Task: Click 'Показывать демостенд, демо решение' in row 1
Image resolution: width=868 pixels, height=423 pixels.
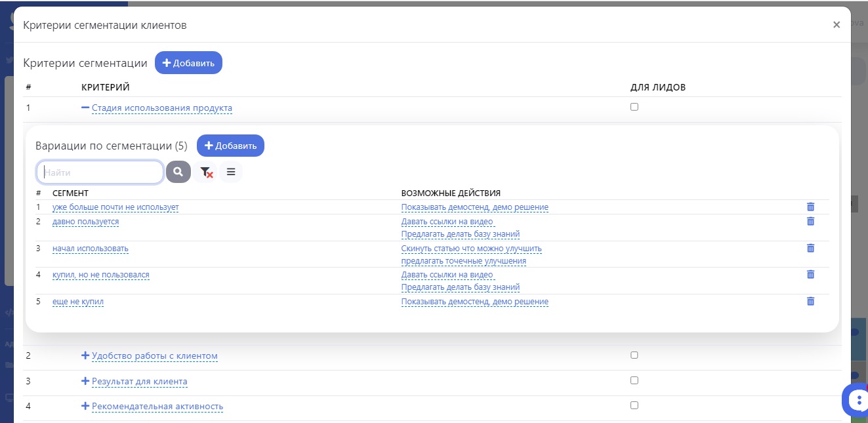Action: [475, 207]
